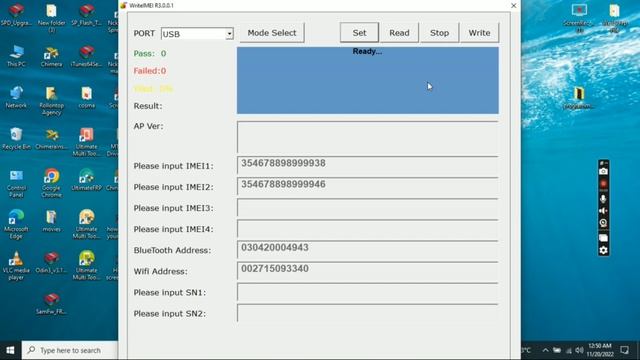Image resolution: width=640 pixels, height=360 pixels.
Task: Select the This PC desktop icon
Action: 16,56
